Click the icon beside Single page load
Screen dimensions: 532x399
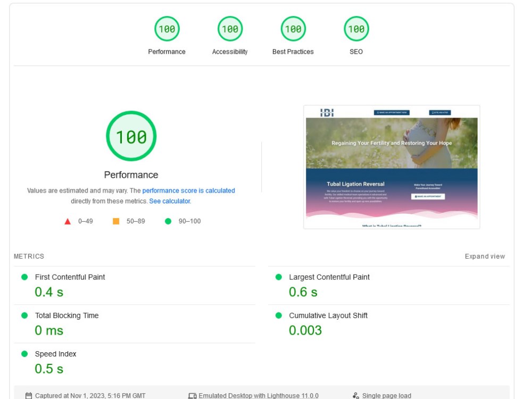[356, 396]
